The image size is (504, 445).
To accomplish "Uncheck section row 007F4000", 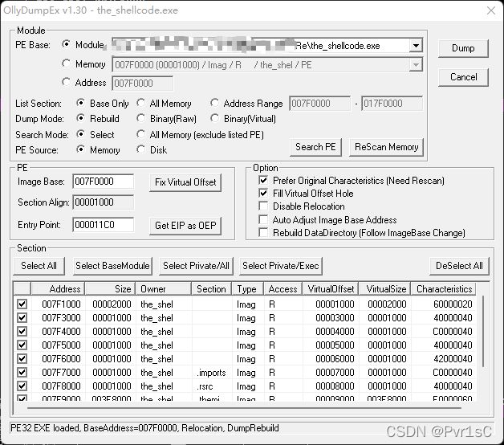I will coord(22,332).
